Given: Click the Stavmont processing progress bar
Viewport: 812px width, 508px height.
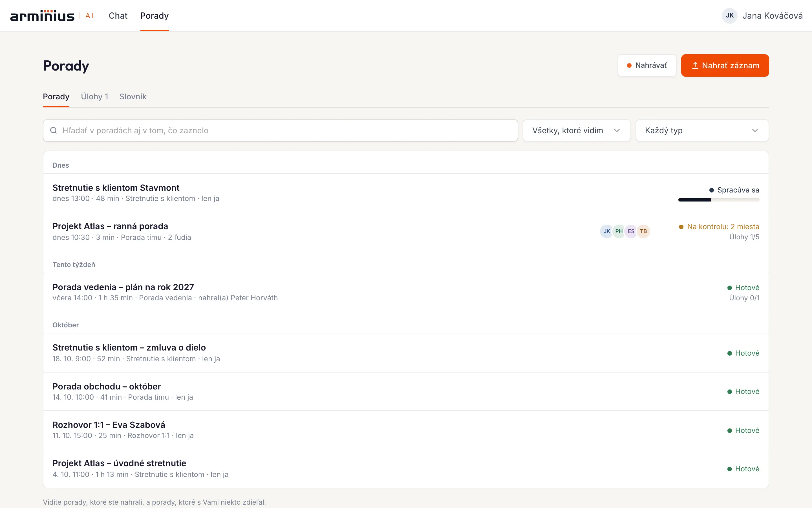Looking at the screenshot, I should click(x=718, y=200).
